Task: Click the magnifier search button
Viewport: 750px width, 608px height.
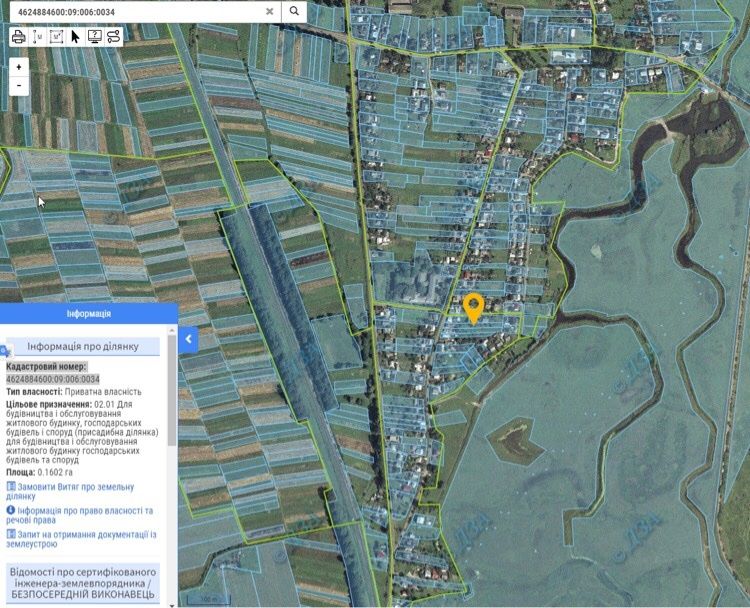Action: (x=294, y=11)
